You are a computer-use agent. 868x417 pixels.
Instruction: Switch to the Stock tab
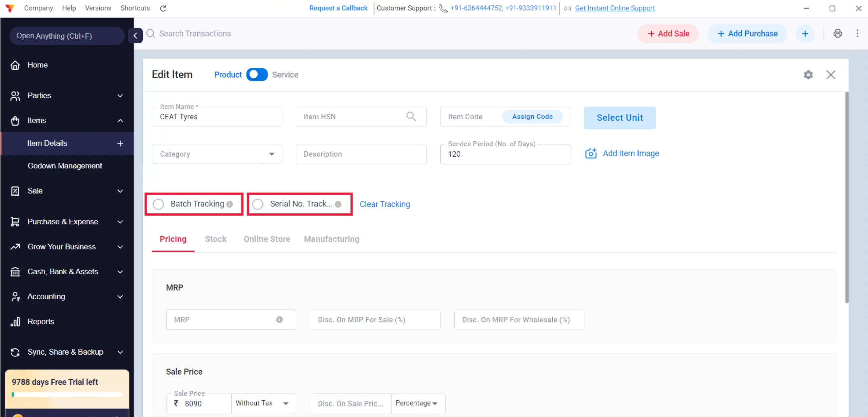click(x=216, y=239)
